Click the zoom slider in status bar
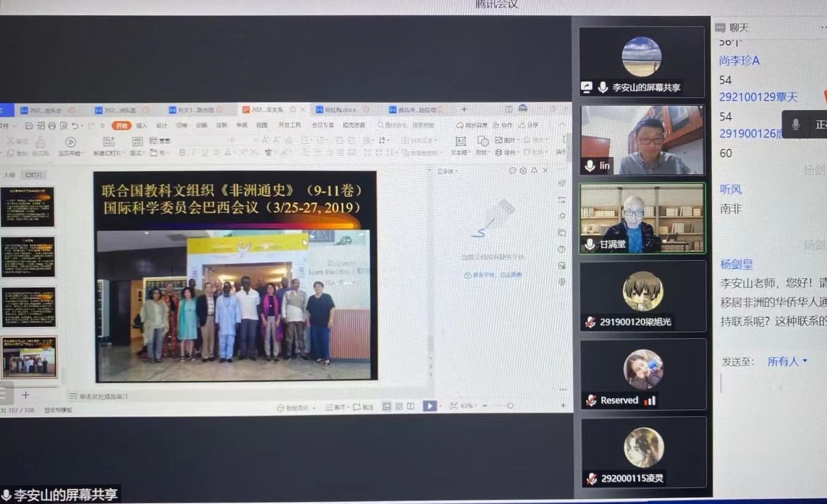 coord(509,406)
